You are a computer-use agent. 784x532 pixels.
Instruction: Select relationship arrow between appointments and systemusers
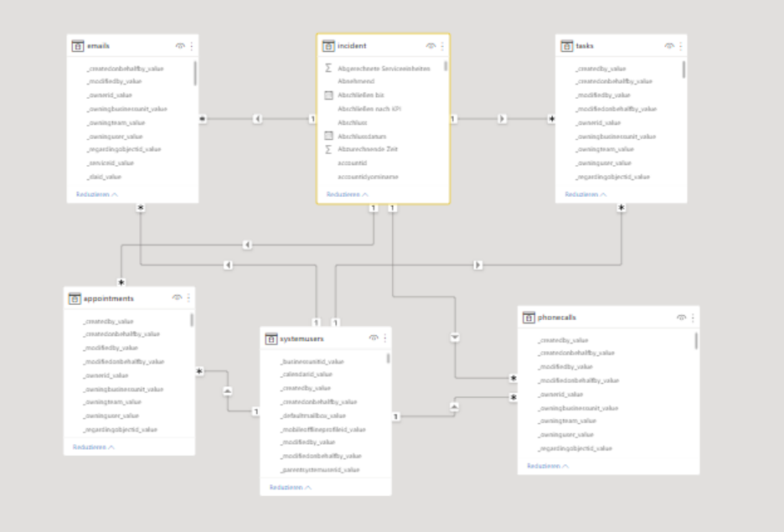pos(228,391)
